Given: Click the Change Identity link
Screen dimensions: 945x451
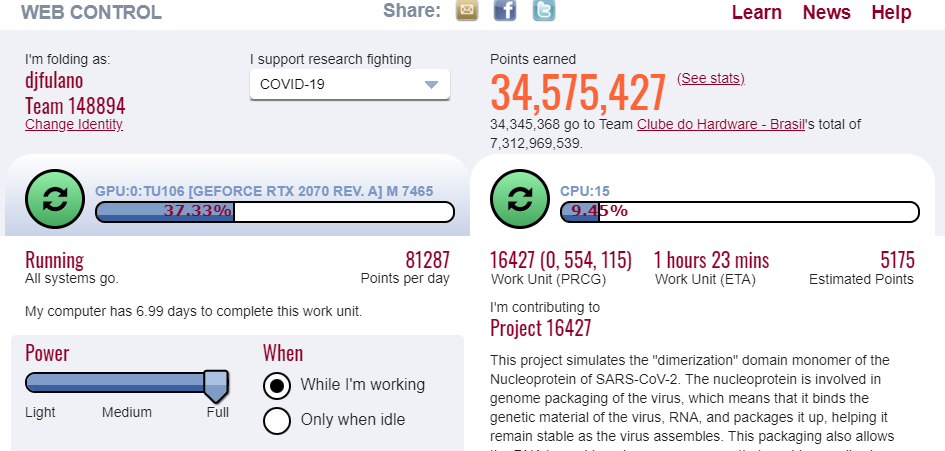Looking at the screenshot, I should 74,124.
